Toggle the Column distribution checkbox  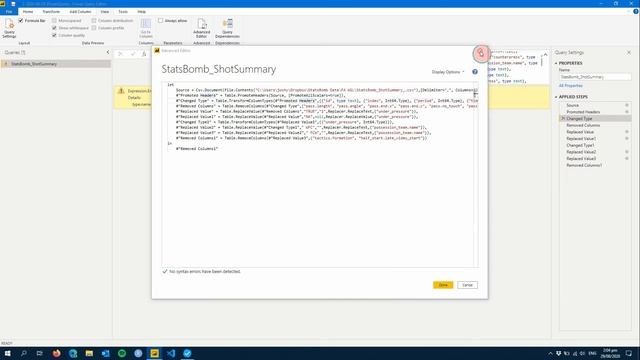pos(94,20)
